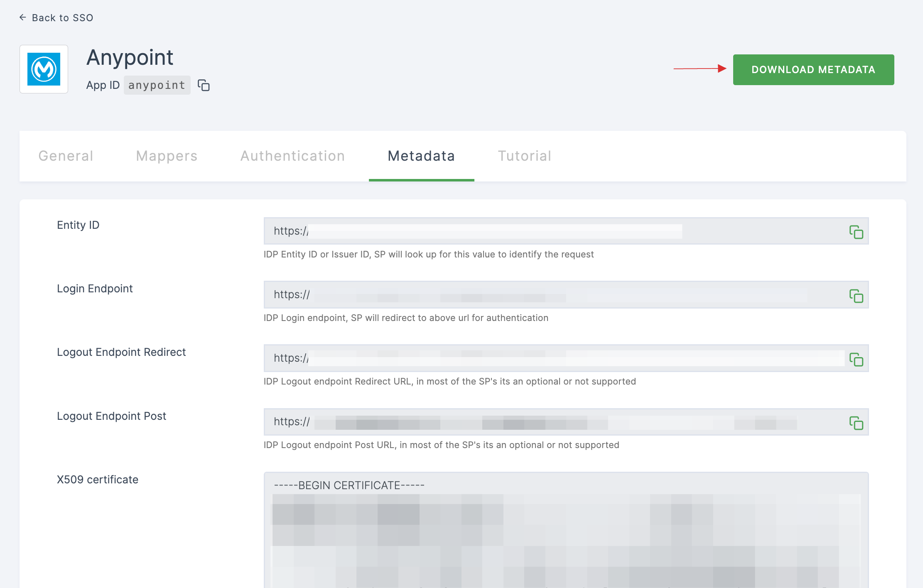This screenshot has height=588, width=923.
Task: Click the IDP Logout endpoint Redirect URL help text
Action: (x=450, y=381)
